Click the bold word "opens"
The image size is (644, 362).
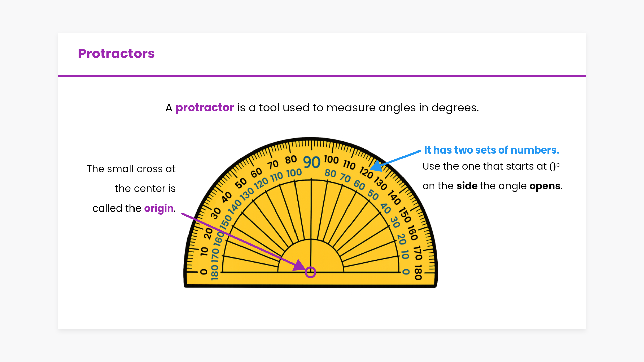pos(545,186)
